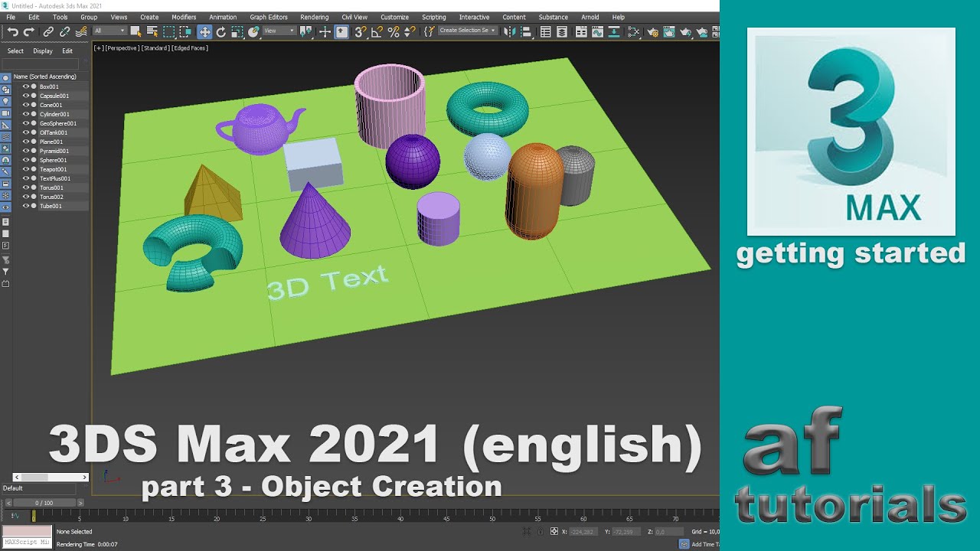The image size is (980, 551).
Task: Click the Bind to Space Warp icon
Action: tap(82, 31)
